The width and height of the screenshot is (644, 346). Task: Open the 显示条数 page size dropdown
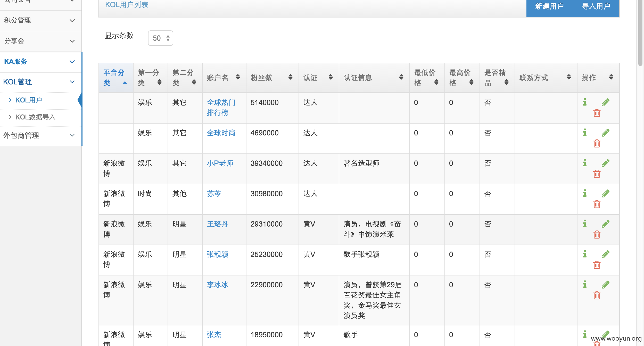pos(160,38)
